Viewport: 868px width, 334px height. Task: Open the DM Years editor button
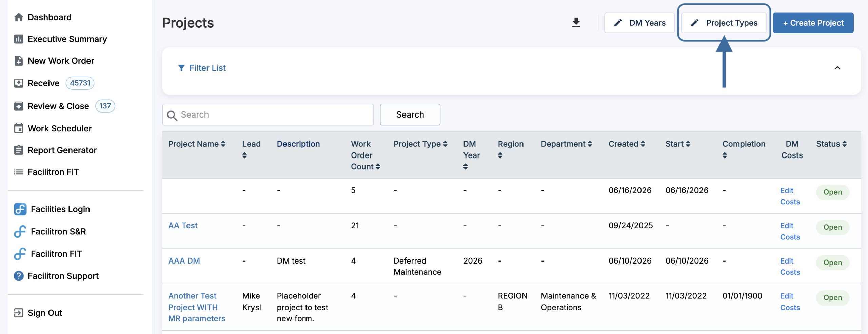coord(639,23)
